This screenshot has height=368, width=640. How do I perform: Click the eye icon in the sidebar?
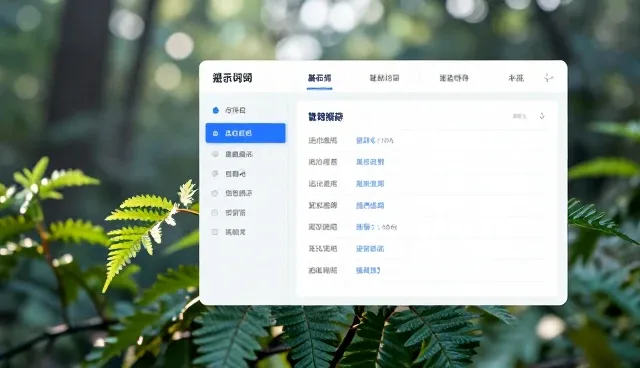pos(215,154)
